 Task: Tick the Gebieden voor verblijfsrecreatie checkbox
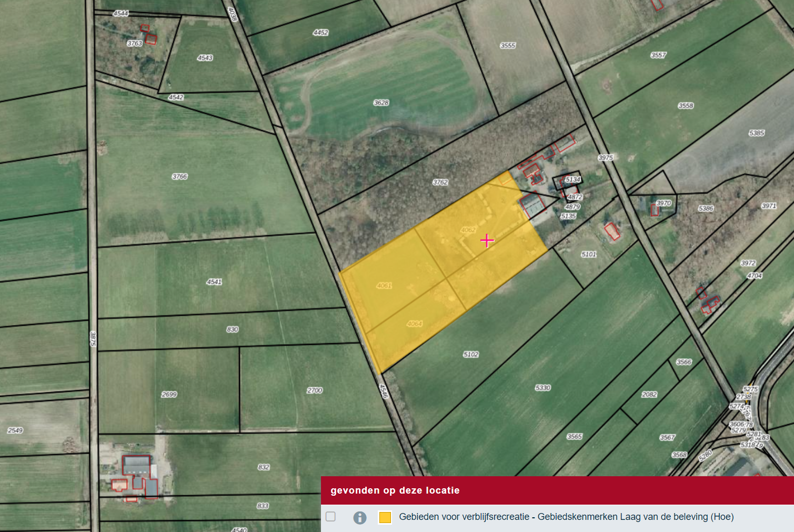[330, 516]
